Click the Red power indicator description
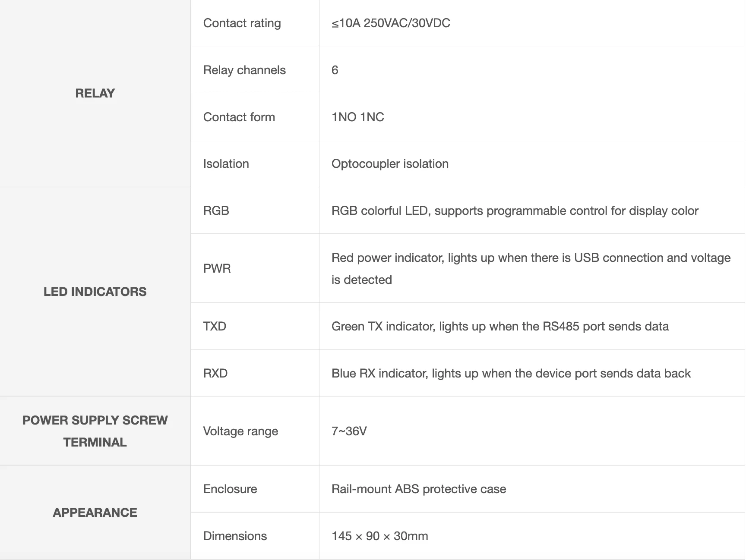The width and height of the screenshot is (746, 560). 531,258
